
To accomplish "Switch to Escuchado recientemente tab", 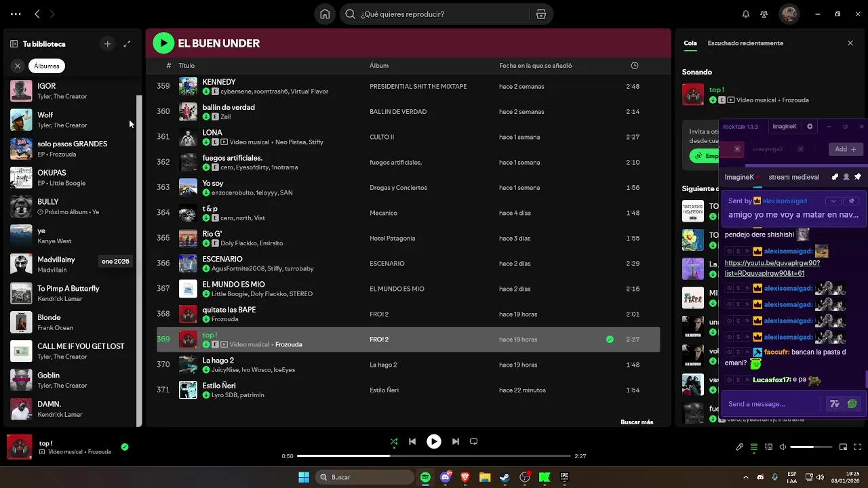I will point(745,43).
